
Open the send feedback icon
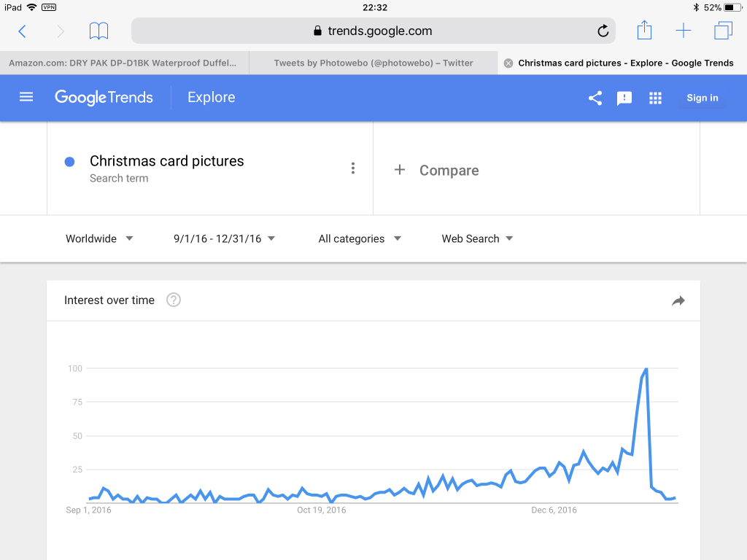tap(624, 98)
